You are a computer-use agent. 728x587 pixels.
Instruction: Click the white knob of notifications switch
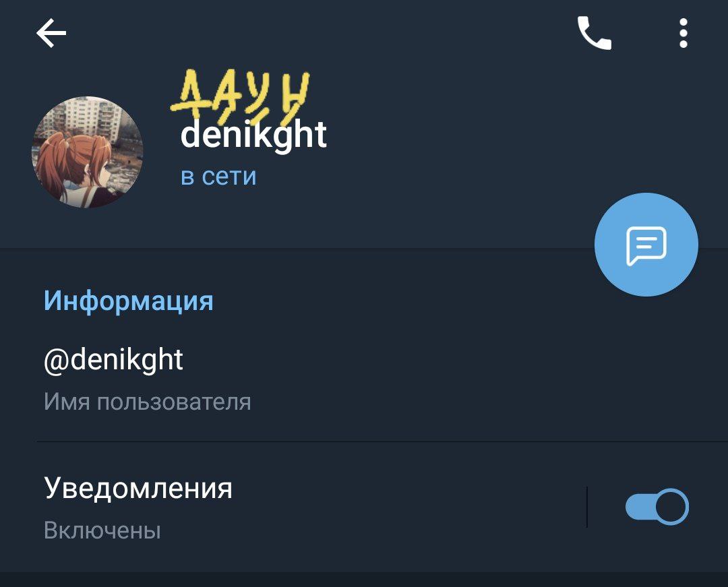pyautogui.click(x=672, y=507)
